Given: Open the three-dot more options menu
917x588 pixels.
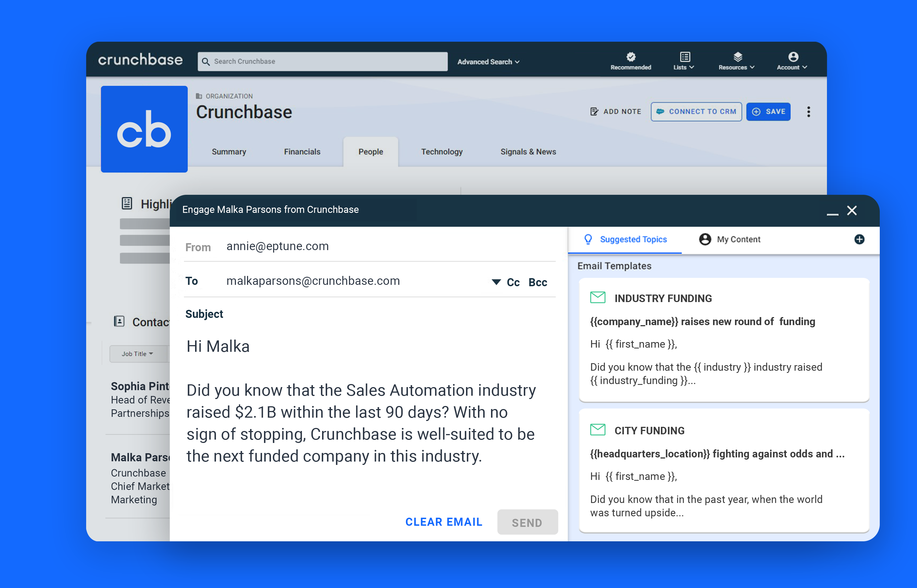Looking at the screenshot, I should click(x=809, y=111).
